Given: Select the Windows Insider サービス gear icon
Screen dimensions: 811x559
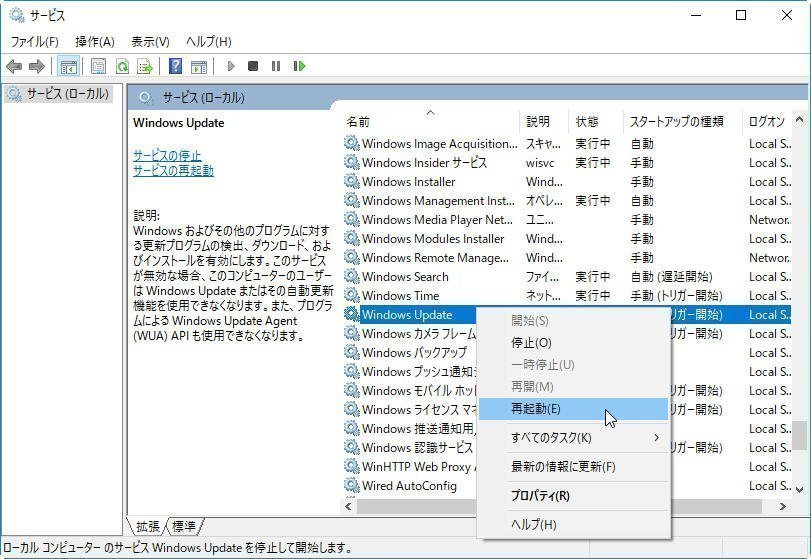Looking at the screenshot, I should (x=352, y=162).
